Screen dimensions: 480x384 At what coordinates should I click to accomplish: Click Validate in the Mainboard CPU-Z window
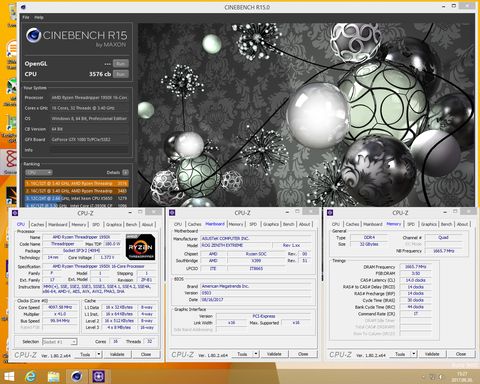(274, 354)
